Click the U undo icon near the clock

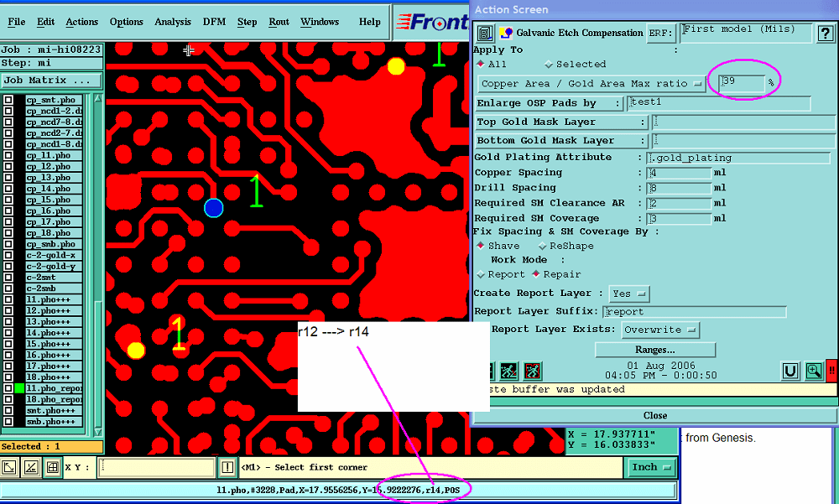(789, 371)
